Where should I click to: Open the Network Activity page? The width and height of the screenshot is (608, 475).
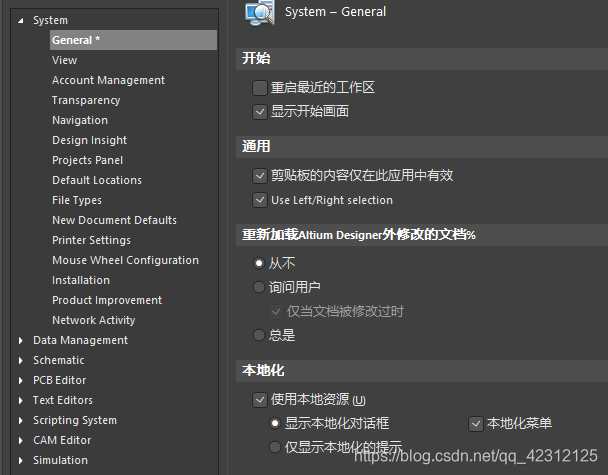pyautogui.click(x=93, y=320)
